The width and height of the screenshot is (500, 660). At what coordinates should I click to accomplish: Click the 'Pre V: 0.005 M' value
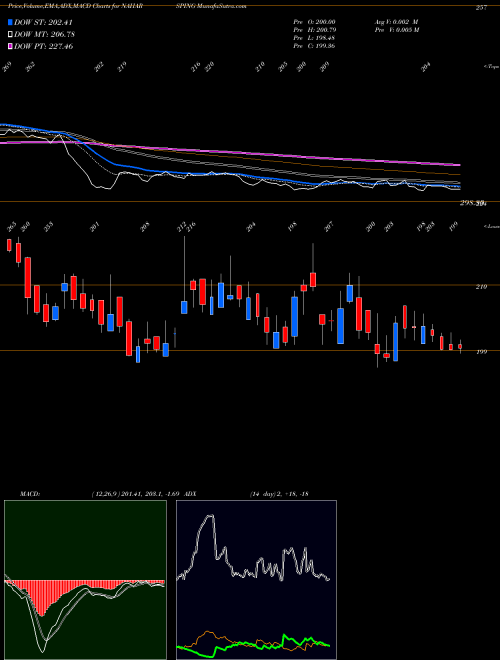396,30
